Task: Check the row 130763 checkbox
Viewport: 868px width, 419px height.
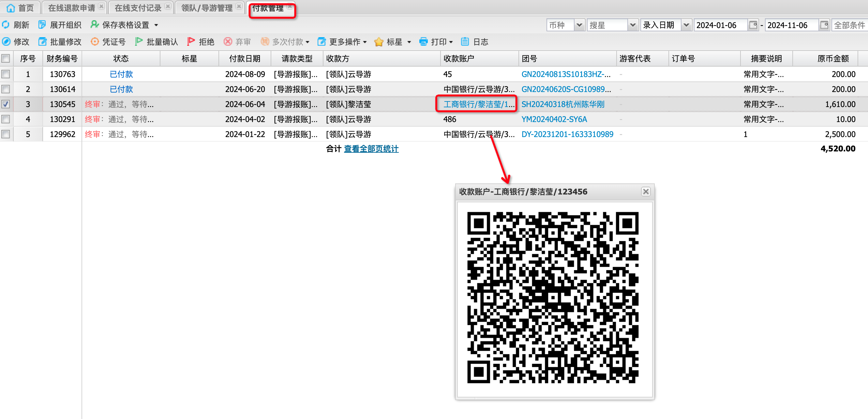Action: [x=6, y=74]
